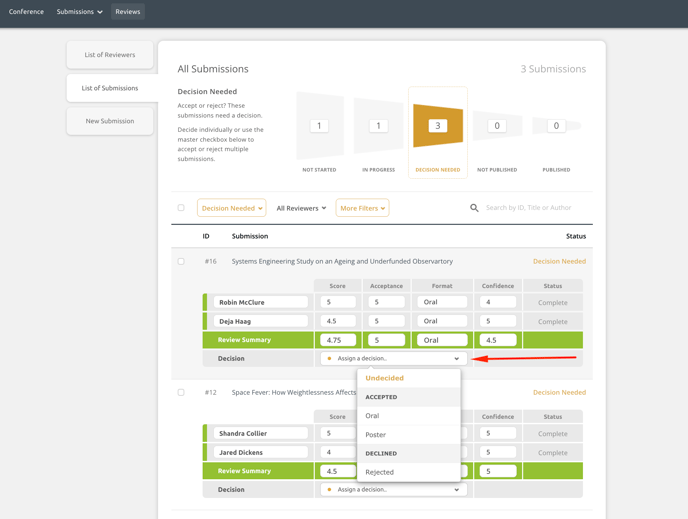Click the search magnifier icon
Screen dimensions: 688x519
tap(474, 208)
